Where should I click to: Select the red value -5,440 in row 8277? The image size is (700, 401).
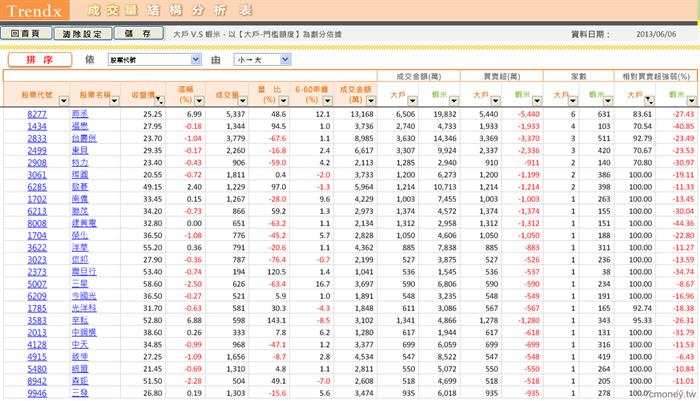pos(529,114)
